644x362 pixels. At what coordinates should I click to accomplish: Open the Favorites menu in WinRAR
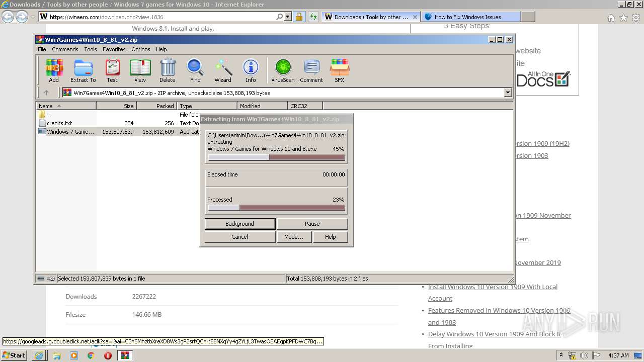[114, 49]
